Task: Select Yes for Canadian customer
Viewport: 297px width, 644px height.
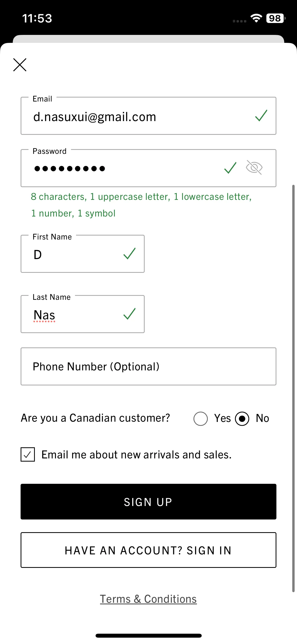Action: [x=201, y=419]
